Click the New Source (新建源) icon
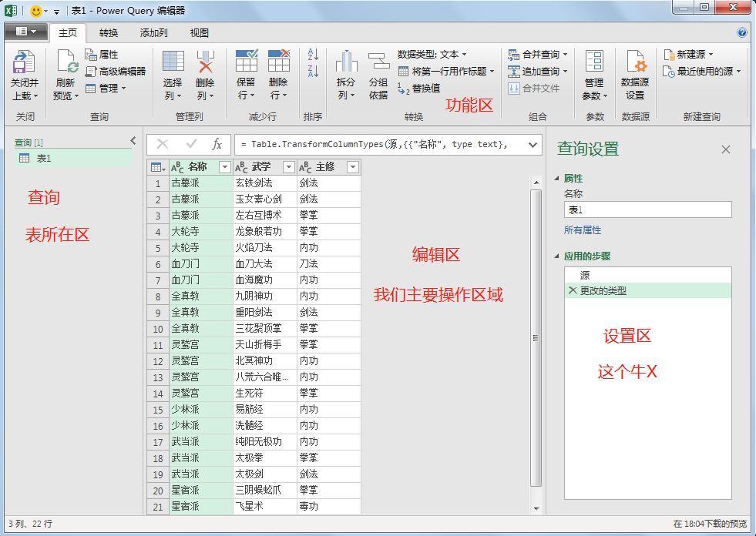The image size is (756, 536). pos(668,55)
